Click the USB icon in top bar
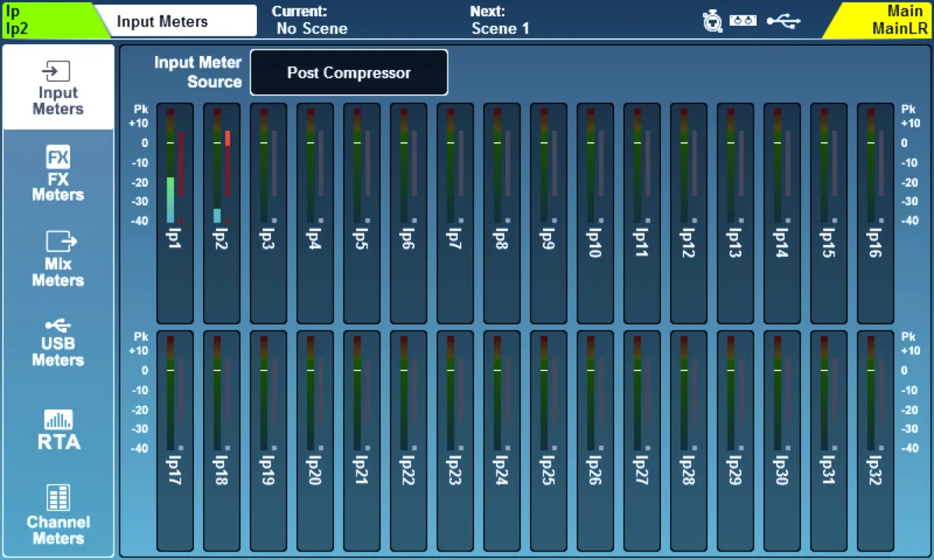The width and height of the screenshot is (934, 560). (x=783, y=21)
